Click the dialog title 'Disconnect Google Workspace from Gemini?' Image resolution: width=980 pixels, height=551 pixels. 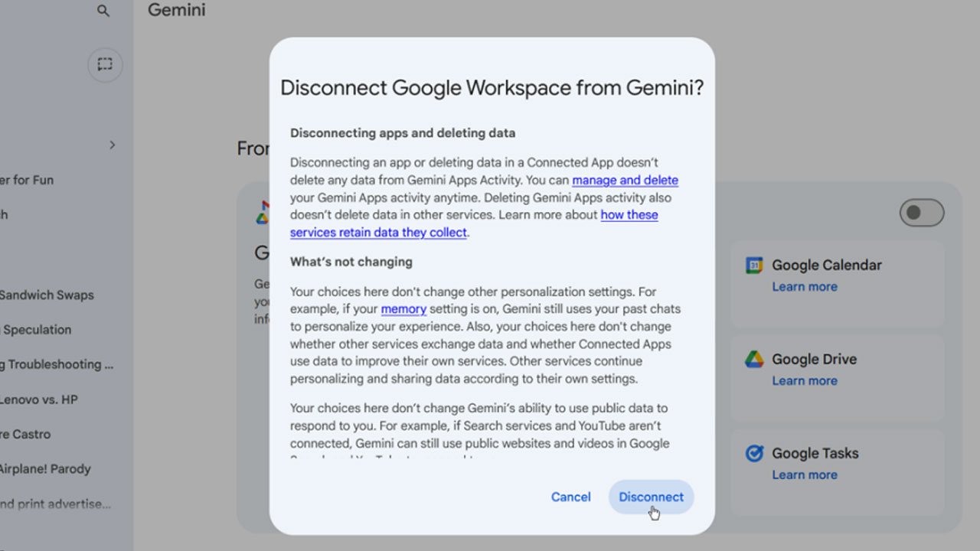click(492, 88)
